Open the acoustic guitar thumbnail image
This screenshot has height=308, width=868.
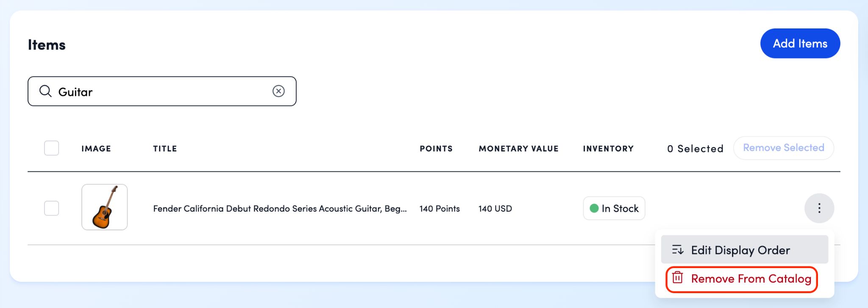point(105,207)
